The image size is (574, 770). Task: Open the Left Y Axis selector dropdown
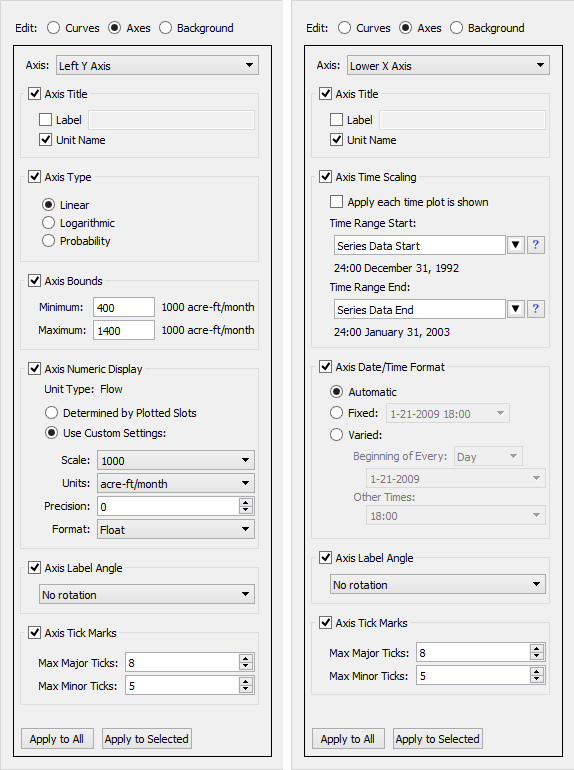coord(157,65)
